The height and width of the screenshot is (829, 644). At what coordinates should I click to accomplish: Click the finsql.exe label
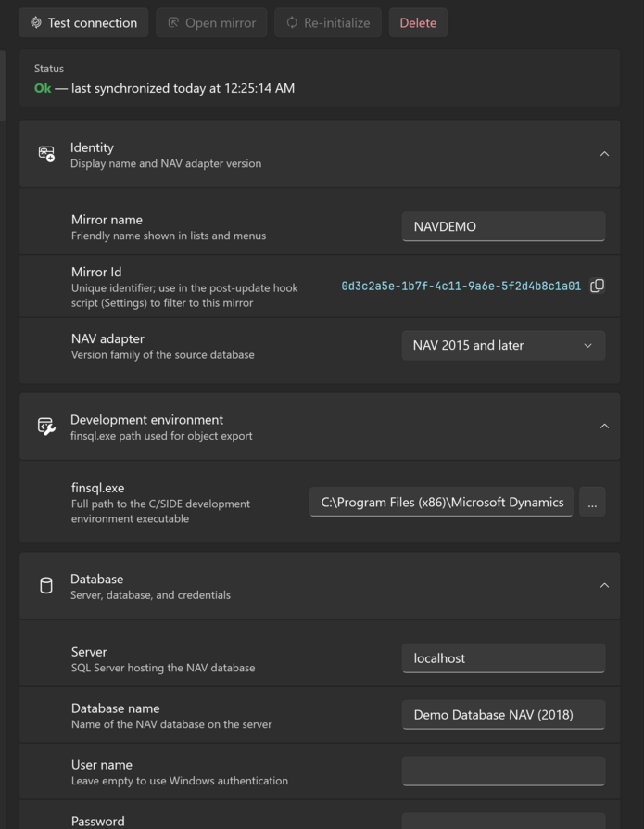[x=97, y=488]
